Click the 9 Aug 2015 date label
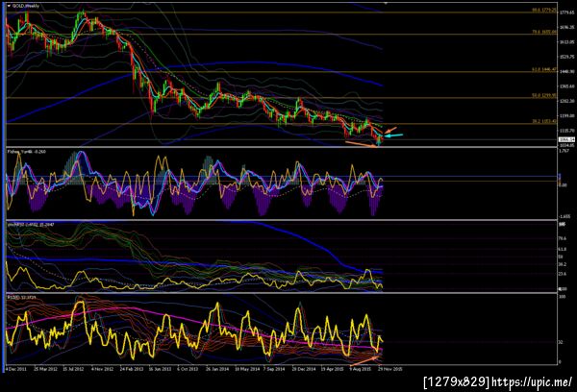This screenshot has height=392, width=577. [361, 369]
